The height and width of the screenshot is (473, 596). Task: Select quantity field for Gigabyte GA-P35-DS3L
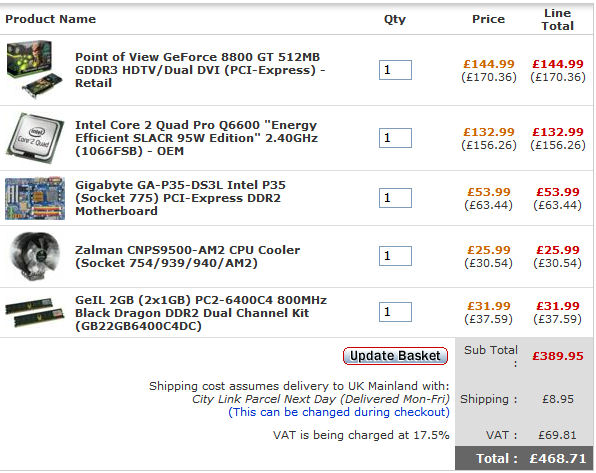395,198
